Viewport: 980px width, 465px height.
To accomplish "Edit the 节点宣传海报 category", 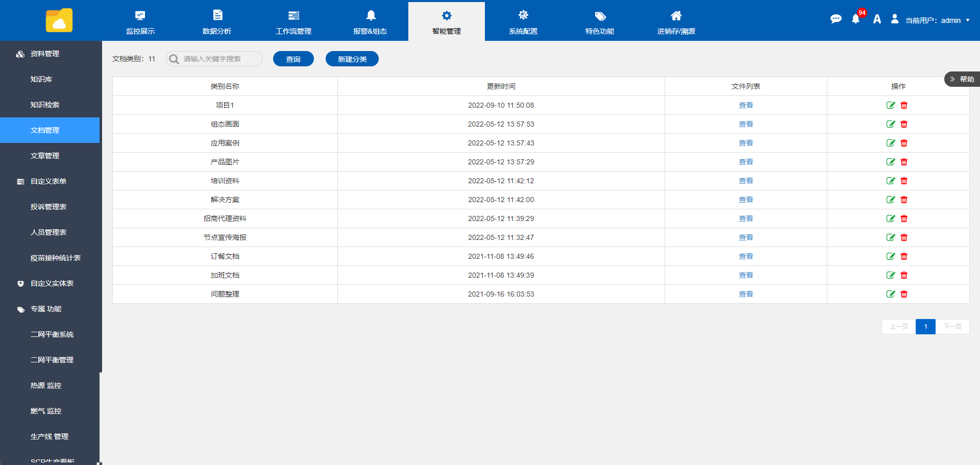I will pos(891,237).
